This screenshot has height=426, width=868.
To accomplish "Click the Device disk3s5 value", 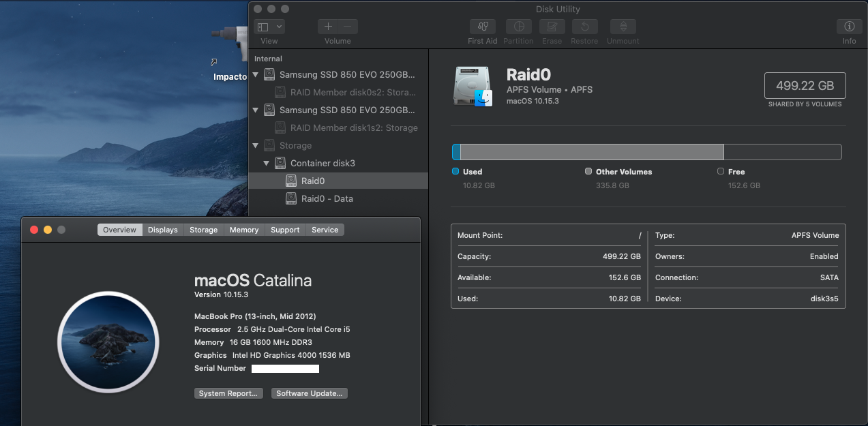I will [x=824, y=299].
